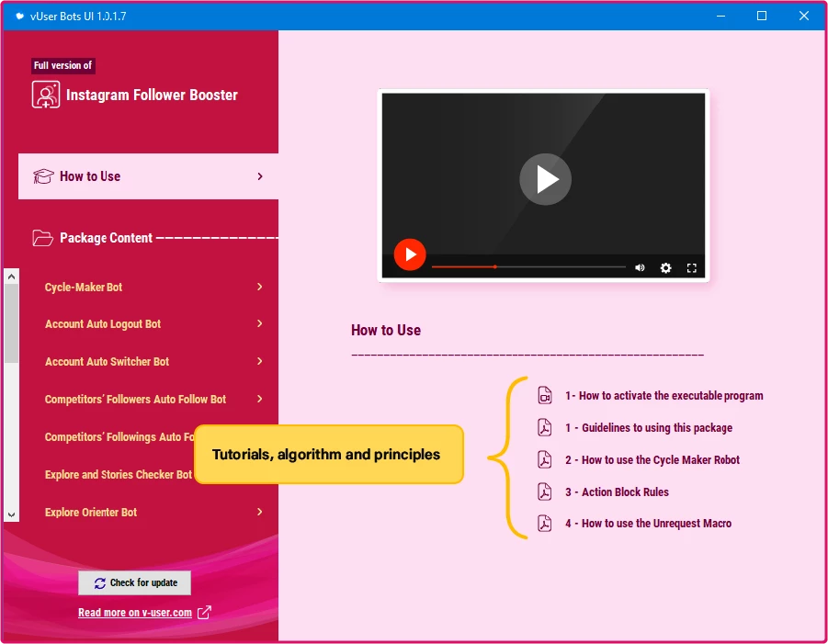The width and height of the screenshot is (828, 644).
Task: Click the video file icon for executable activation
Action: 544,395
